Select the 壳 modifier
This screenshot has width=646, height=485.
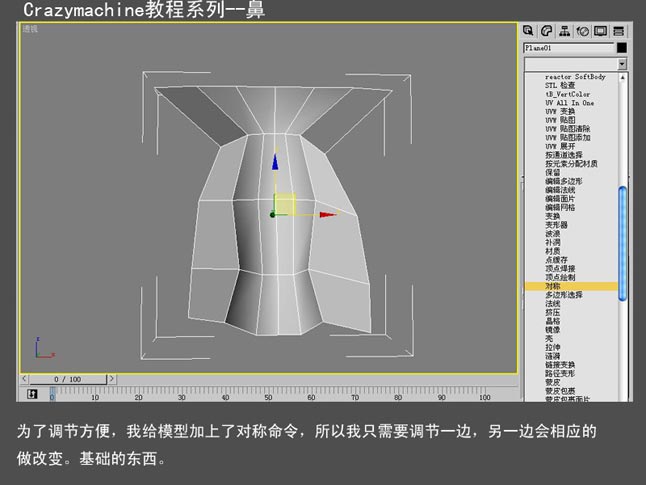(549, 338)
